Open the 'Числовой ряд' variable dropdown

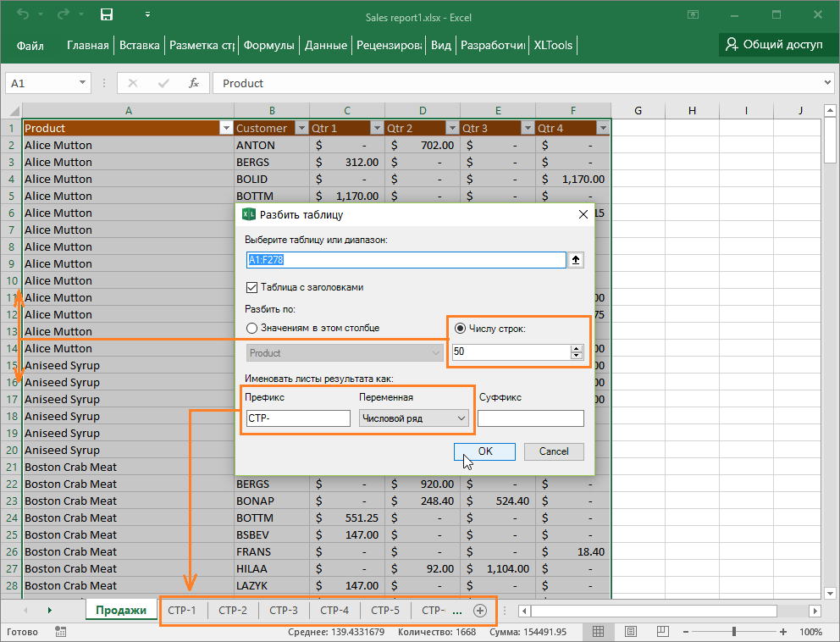coord(414,418)
